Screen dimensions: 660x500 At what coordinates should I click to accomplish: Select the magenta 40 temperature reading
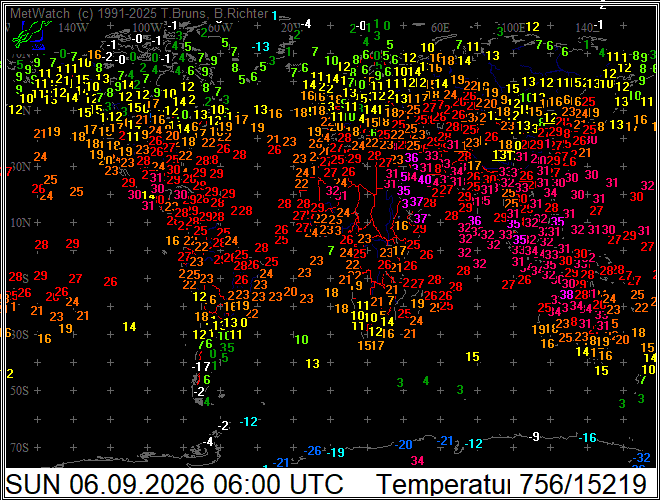tap(425, 179)
